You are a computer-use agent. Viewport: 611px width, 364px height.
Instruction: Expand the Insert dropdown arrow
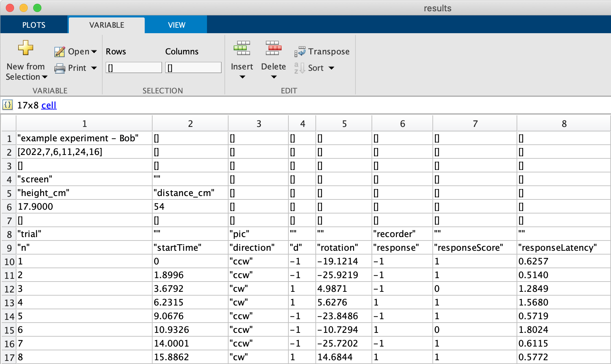(x=242, y=77)
